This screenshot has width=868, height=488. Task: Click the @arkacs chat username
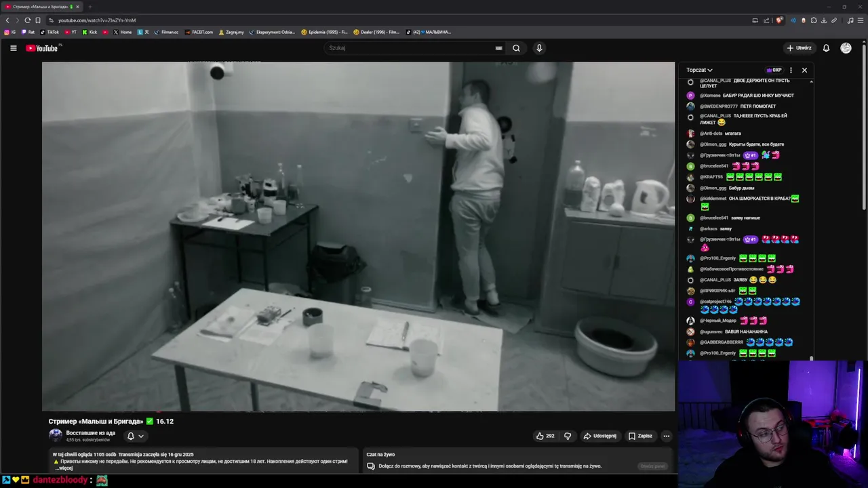(708, 228)
